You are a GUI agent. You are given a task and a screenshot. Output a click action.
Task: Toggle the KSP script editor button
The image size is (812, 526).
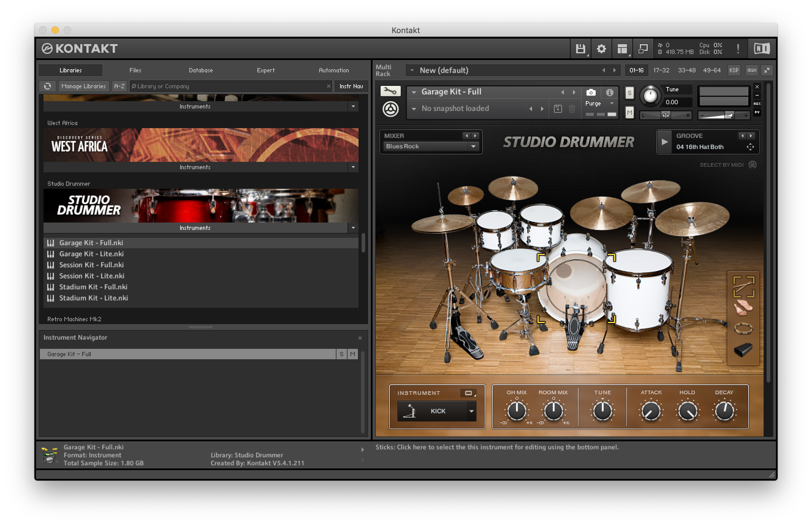734,70
